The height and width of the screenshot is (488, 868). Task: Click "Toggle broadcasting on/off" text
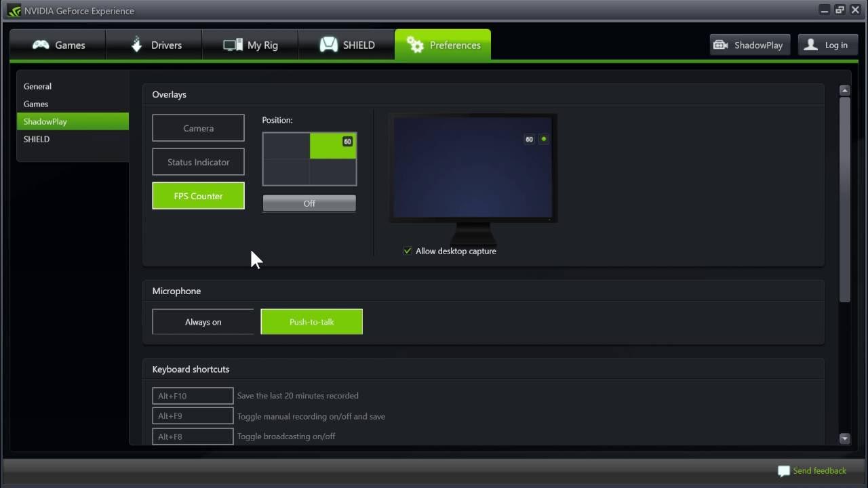[286, 436]
